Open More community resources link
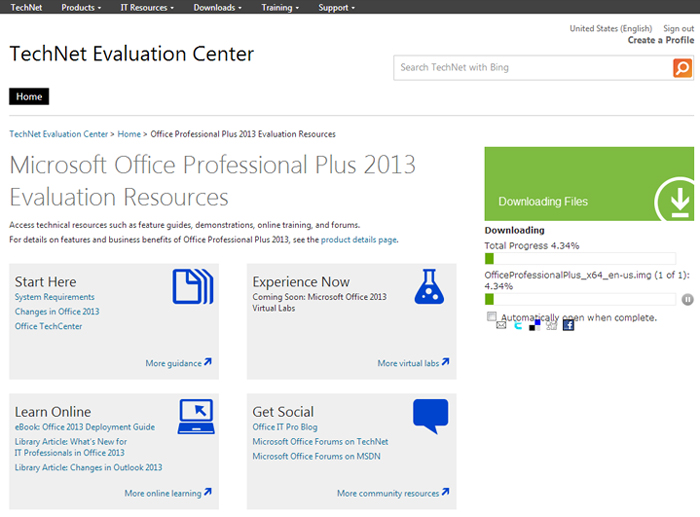The image size is (700, 517). coord(388,493)
